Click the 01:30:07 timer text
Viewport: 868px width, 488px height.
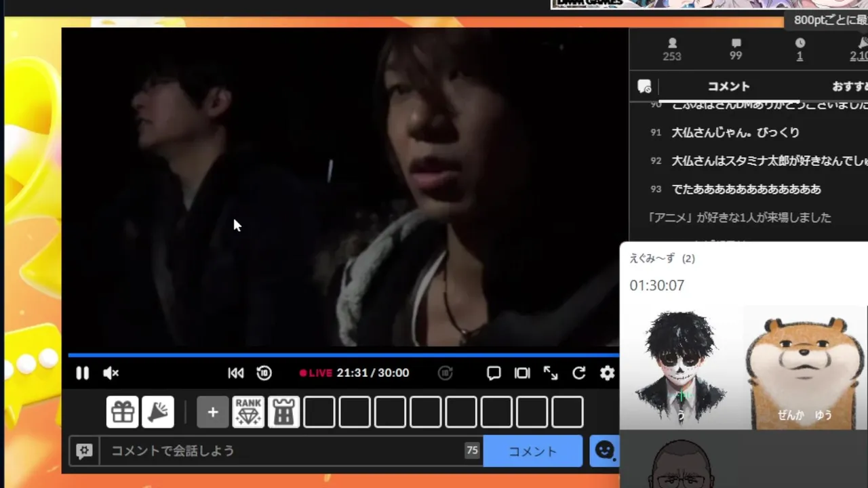657,285
